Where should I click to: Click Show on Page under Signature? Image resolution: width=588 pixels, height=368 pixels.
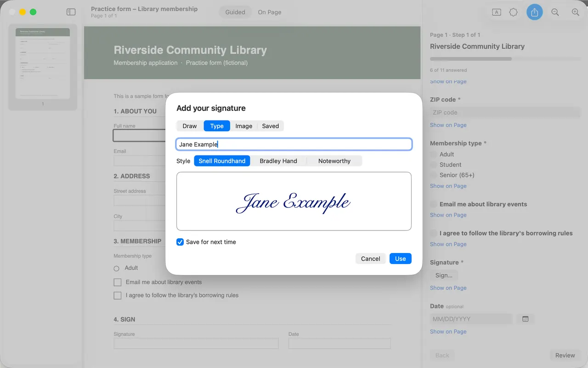click(x=448, y=288)
